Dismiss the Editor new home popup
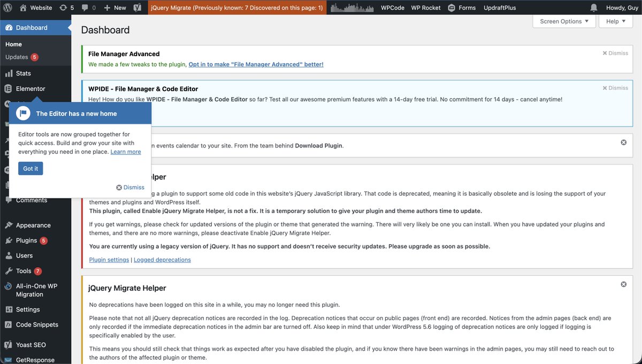Viewport: 642px width, 364px height. (131, 187)
